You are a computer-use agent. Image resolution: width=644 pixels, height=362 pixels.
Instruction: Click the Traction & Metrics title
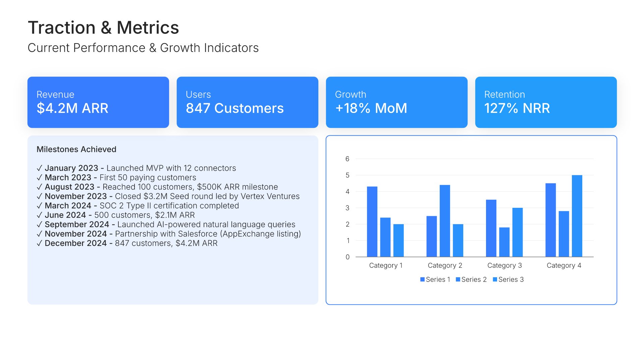(103, 27)
